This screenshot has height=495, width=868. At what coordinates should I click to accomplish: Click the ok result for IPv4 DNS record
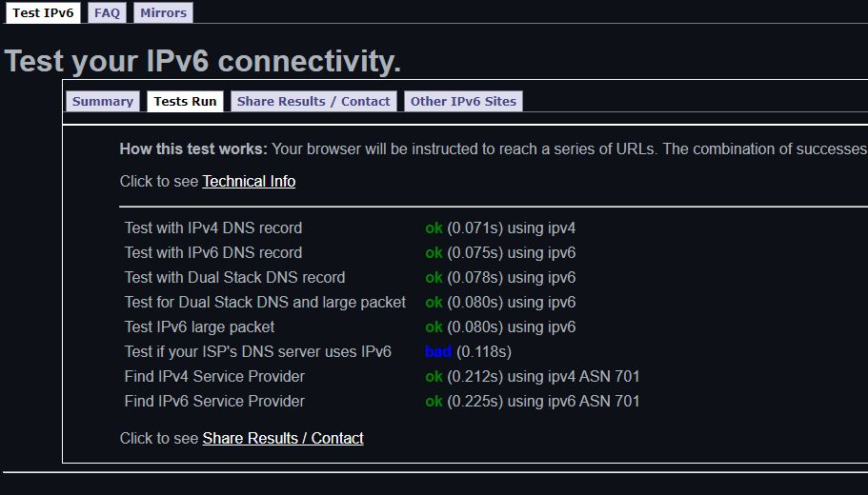434,228
